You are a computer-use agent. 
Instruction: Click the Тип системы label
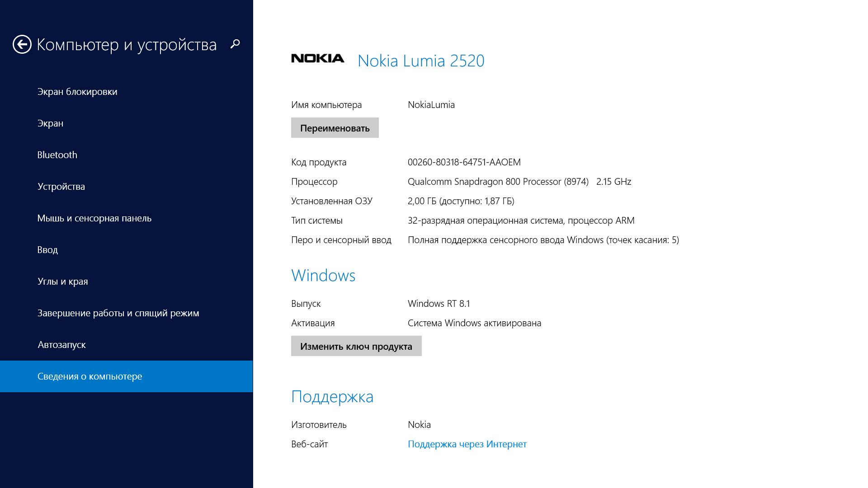[x=317, y=221]
